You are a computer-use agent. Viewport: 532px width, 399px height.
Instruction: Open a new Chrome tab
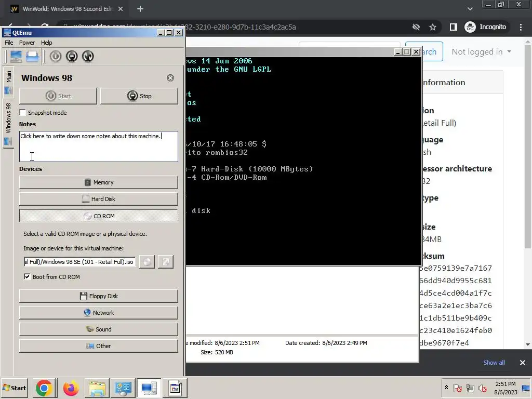point(140,9)
